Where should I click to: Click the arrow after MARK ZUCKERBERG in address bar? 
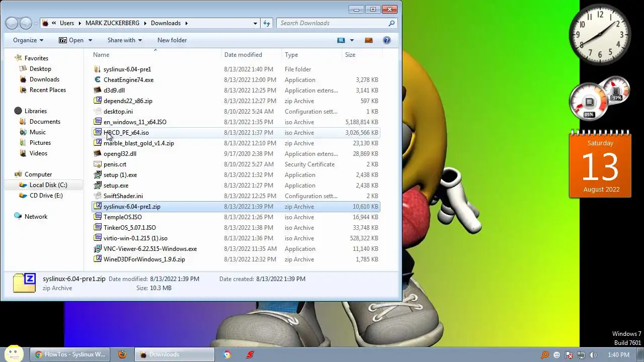click(145, 23)
